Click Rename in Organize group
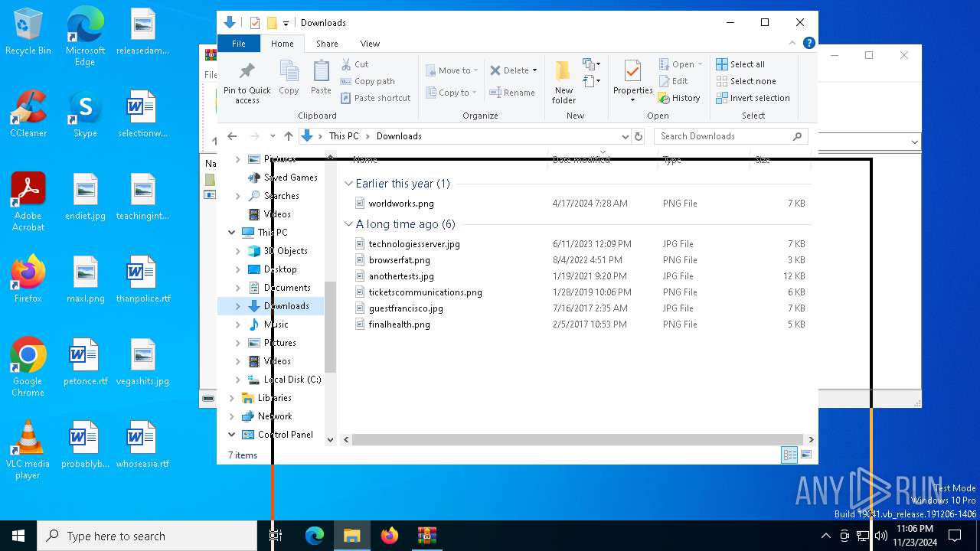The image size is (980, 551). (512, 93)
